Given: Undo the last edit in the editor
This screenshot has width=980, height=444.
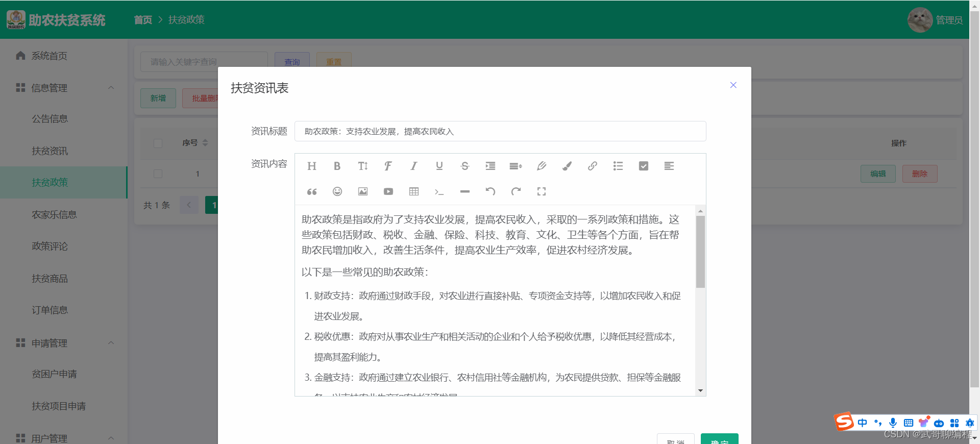Looking at the screenshot, I should pyautogui.click(x=490, y=191).
